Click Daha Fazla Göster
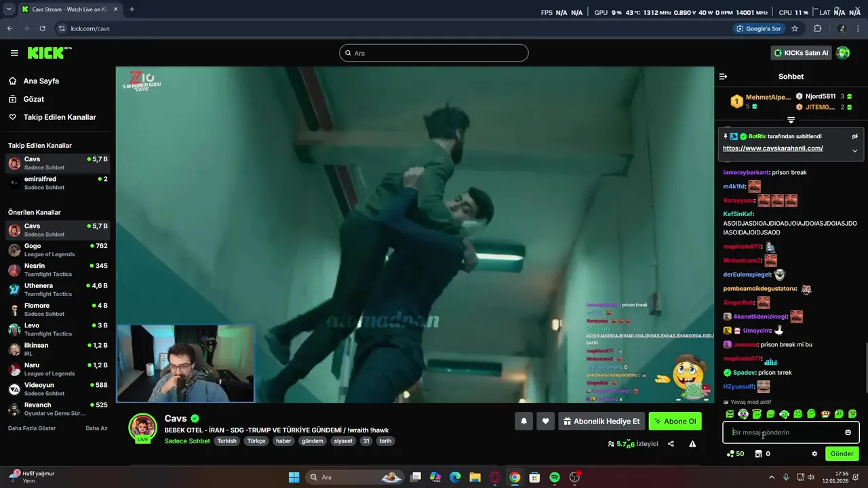Viewport: 868px width, 488px height. coord(32,428)
